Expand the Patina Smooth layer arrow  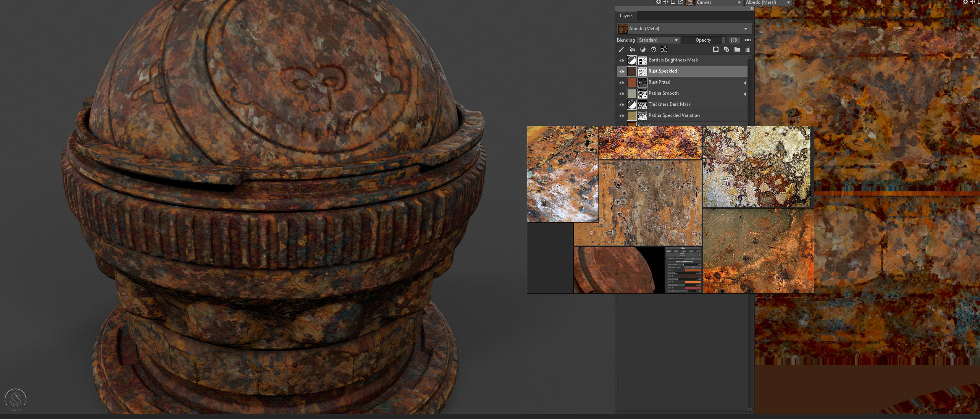click(x=744, y=94)
